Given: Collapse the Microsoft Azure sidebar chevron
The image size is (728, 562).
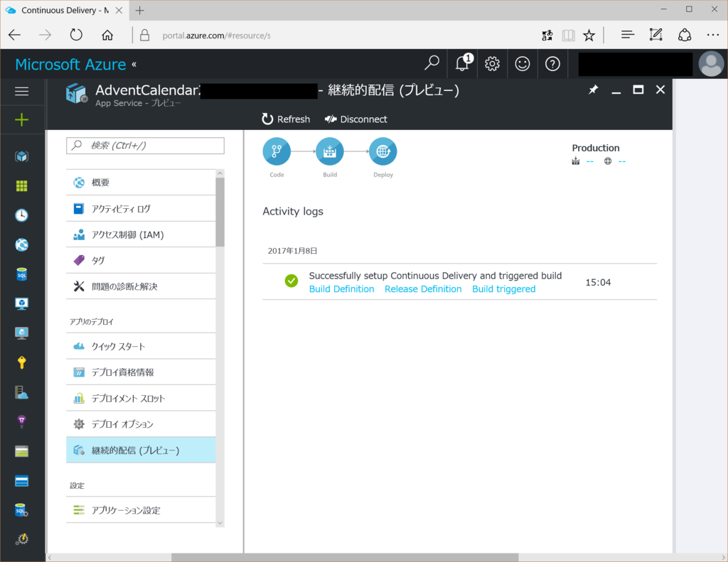Looking at the screenshot, I should pos(134,65).
